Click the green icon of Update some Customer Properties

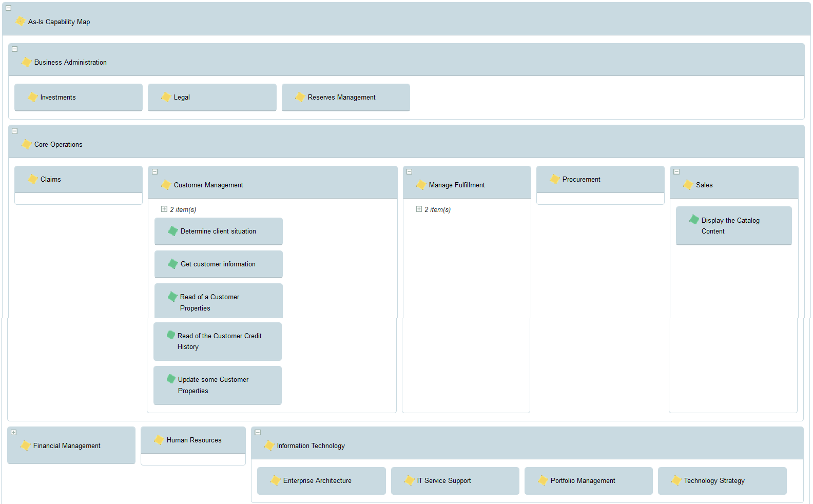pyautogui.click(x=171, y=379)
